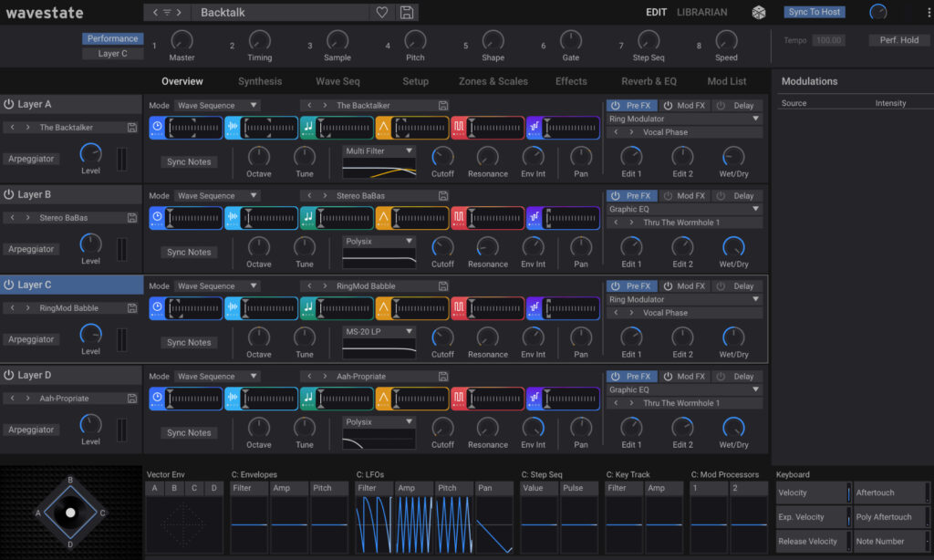Open the Pitch note lane icon in Layer C

pos(309,307)
